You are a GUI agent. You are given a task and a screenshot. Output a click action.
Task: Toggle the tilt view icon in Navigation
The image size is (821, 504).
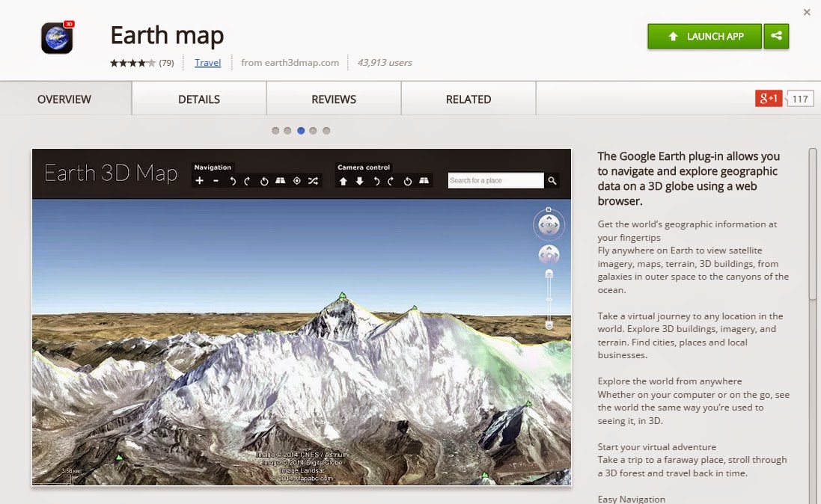(x=281, y=180)
